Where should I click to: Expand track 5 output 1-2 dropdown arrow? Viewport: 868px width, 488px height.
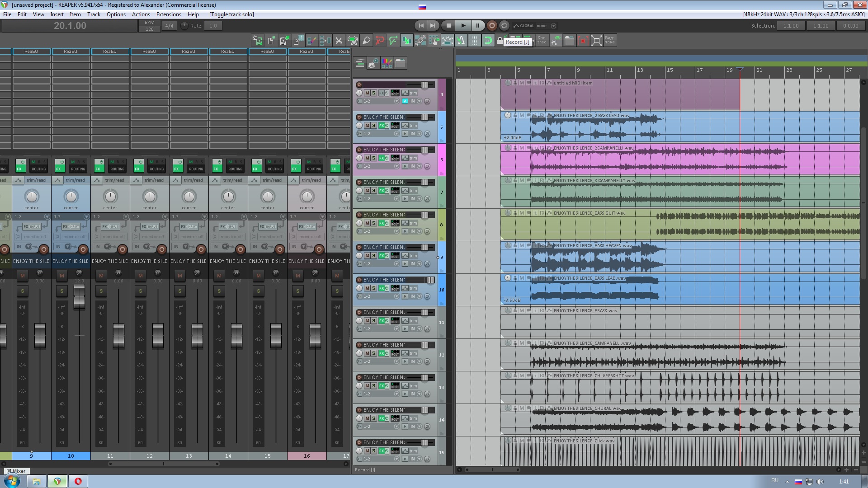[x=396, y=134]
